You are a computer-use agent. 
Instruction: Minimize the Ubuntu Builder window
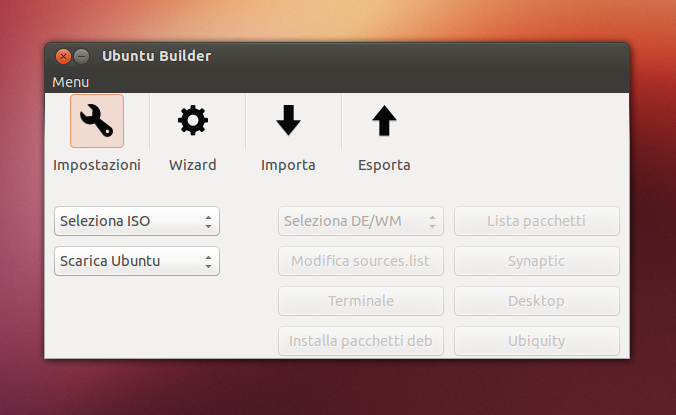(81, 56)
